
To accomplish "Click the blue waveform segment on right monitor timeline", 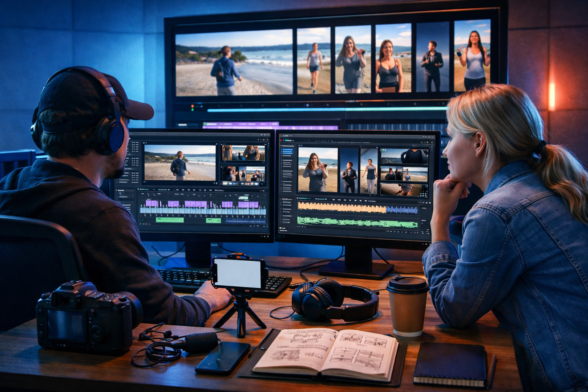I will tap(402, 210).
